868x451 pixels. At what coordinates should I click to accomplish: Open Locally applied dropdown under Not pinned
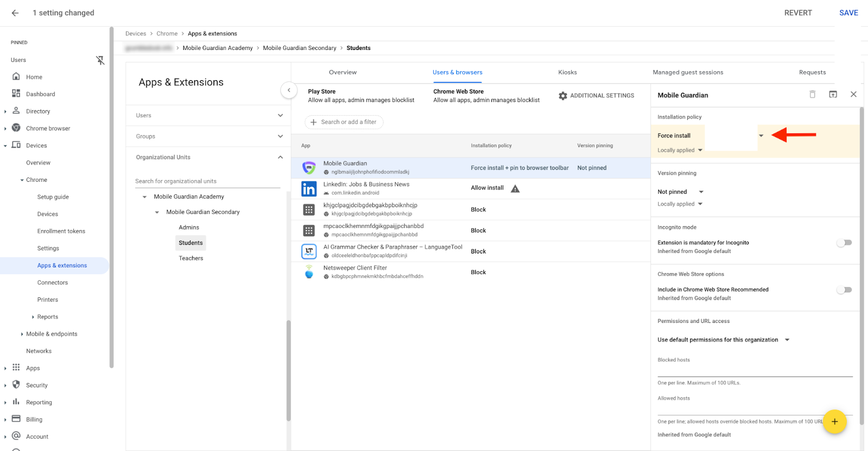point(680,204)
